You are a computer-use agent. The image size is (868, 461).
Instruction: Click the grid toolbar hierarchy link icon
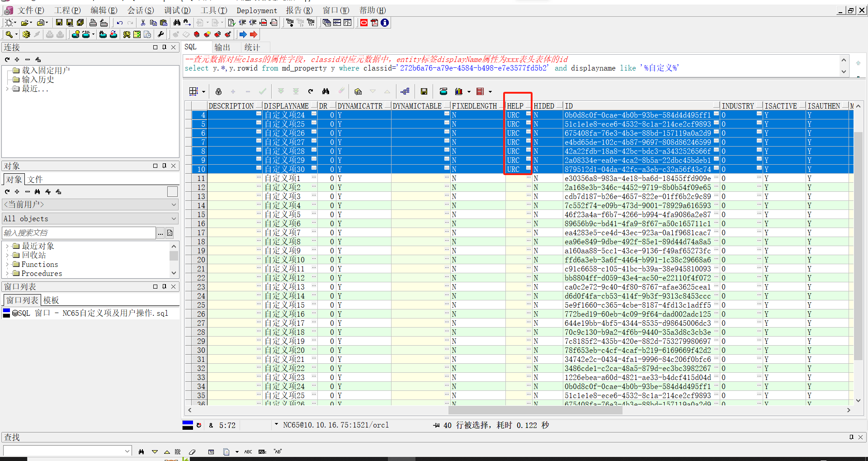(x=405, y=91)
